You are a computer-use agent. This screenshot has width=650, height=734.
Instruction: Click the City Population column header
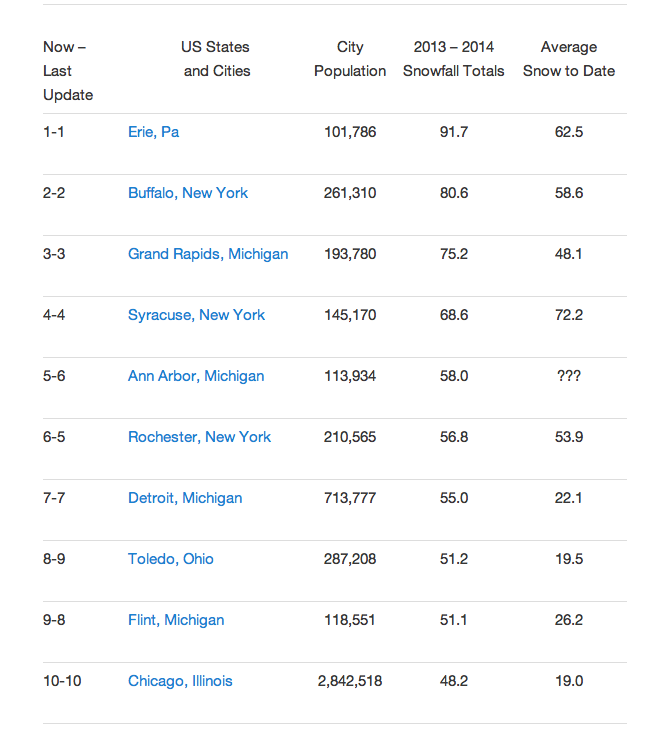350,59
